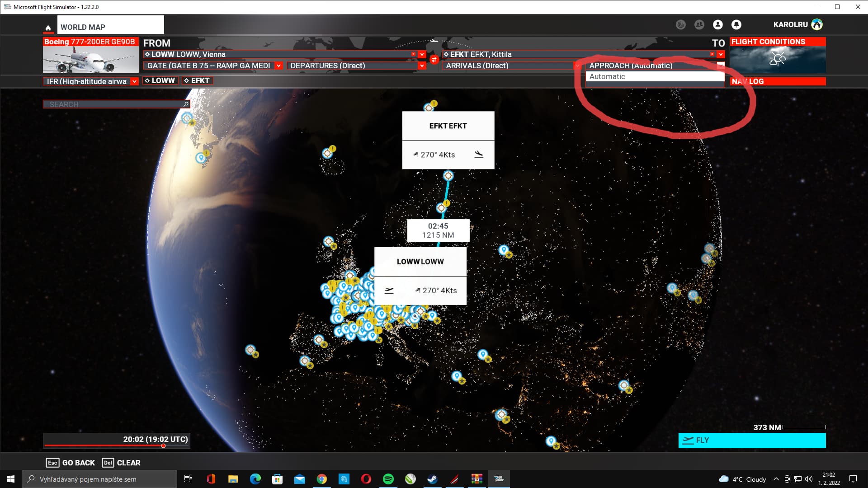
Task: Open the profile icon in top bar
Action: [x=718, y=25]
